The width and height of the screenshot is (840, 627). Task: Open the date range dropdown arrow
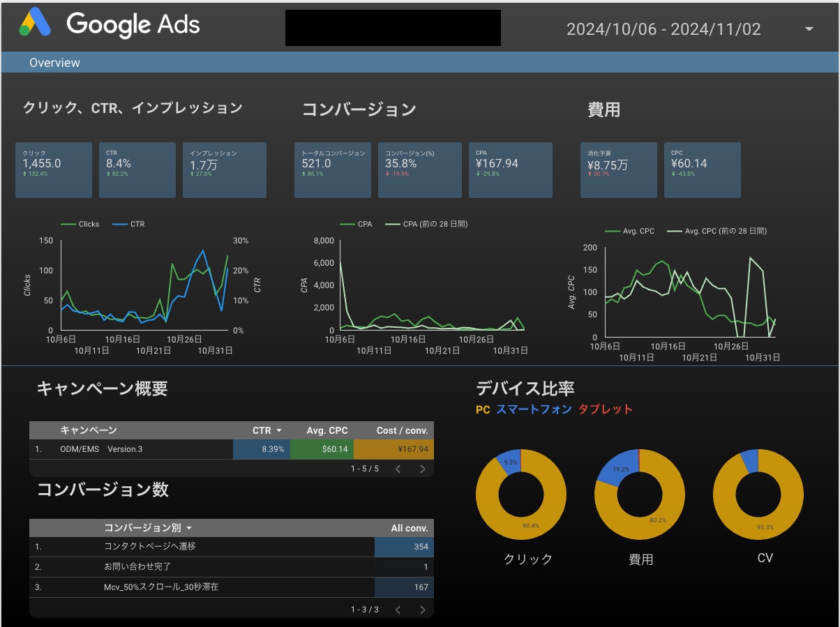coord(809,29)
